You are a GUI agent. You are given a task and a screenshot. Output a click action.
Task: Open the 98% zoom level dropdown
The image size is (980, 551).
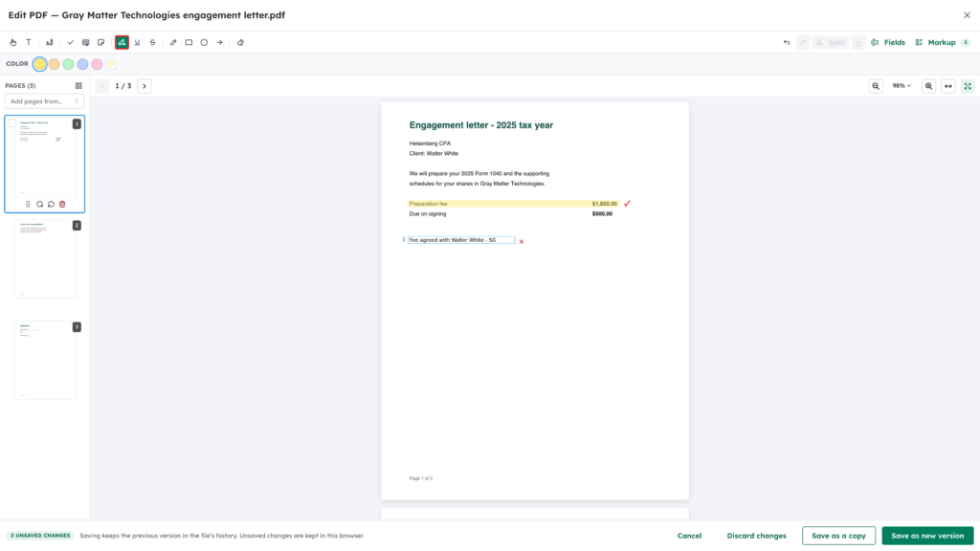pyautogui.click(x=902, y=86)
